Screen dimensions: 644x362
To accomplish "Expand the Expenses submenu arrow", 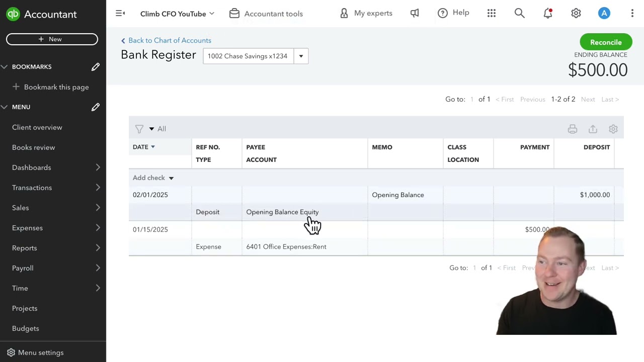I will [x=98, y=228].
